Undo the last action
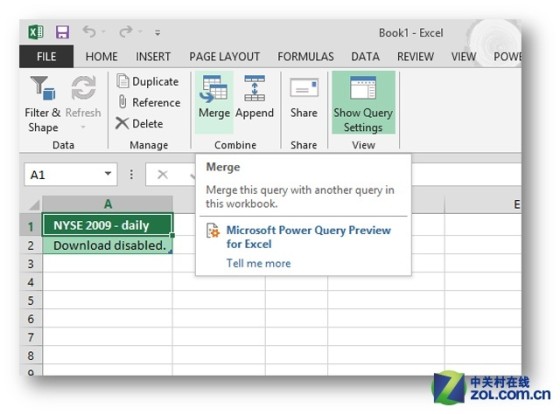 pyautogui.click(x=89, y=32)
